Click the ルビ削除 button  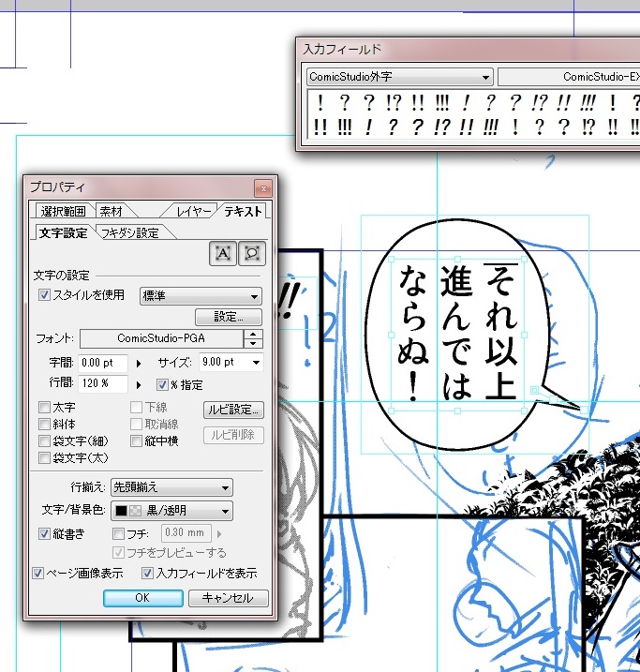(x=233, y=435)
